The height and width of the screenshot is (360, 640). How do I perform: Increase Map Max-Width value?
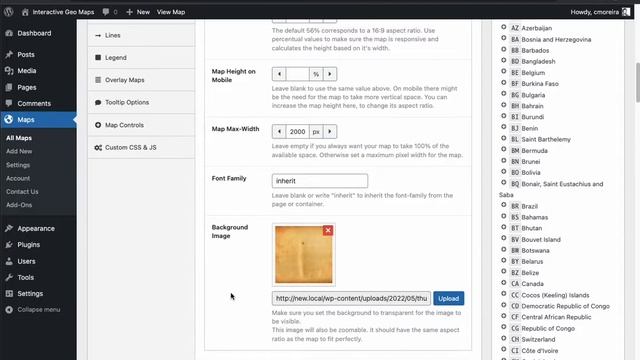point(330,131)
